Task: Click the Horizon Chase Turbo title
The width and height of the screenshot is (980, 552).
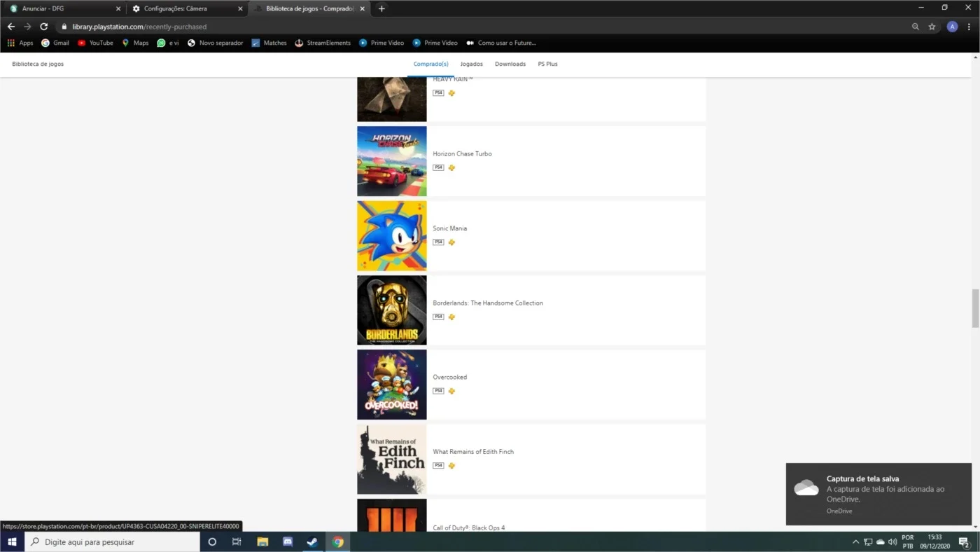Action: 462,153
